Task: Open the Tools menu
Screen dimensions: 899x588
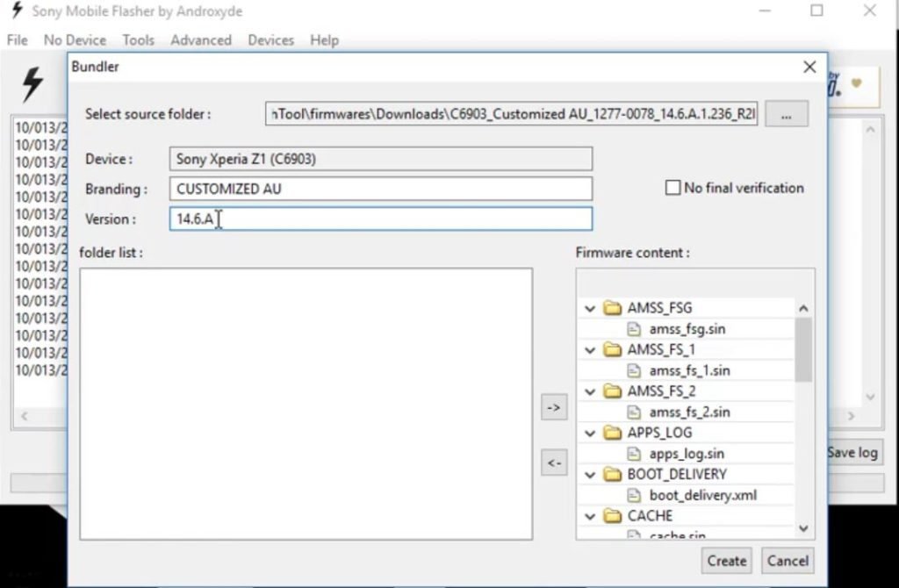Action: coord(138,40)
